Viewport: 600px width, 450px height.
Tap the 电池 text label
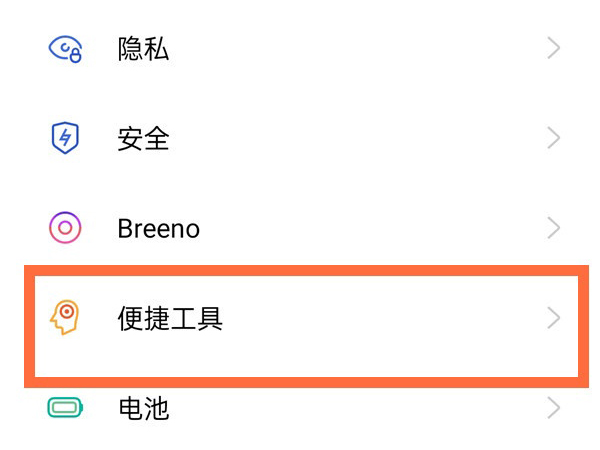[x=143, y=408]
